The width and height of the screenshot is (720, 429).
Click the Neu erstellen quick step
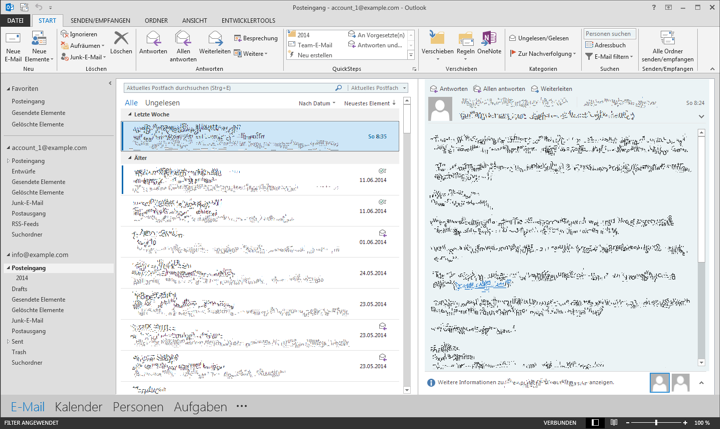(x=310, y=55)
